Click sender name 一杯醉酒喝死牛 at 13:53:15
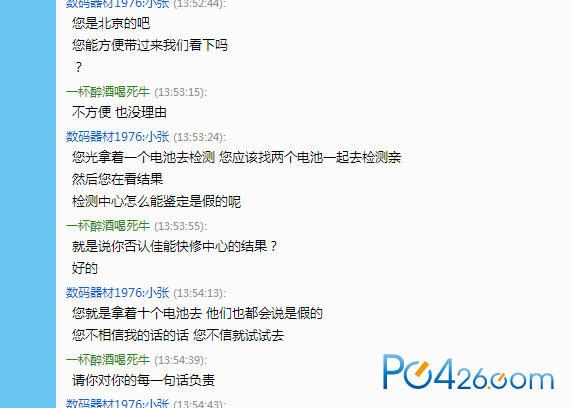The width and height of the screenshot is (573, 408). click(108, 92)
